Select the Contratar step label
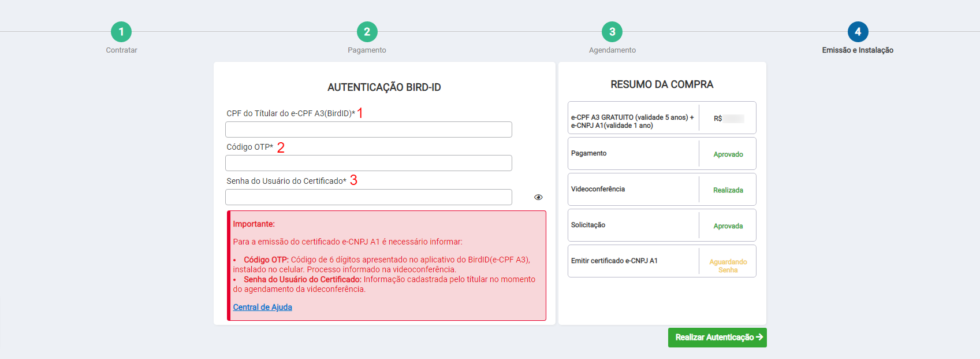The image size is (980, 359). (x=121, y=50)
